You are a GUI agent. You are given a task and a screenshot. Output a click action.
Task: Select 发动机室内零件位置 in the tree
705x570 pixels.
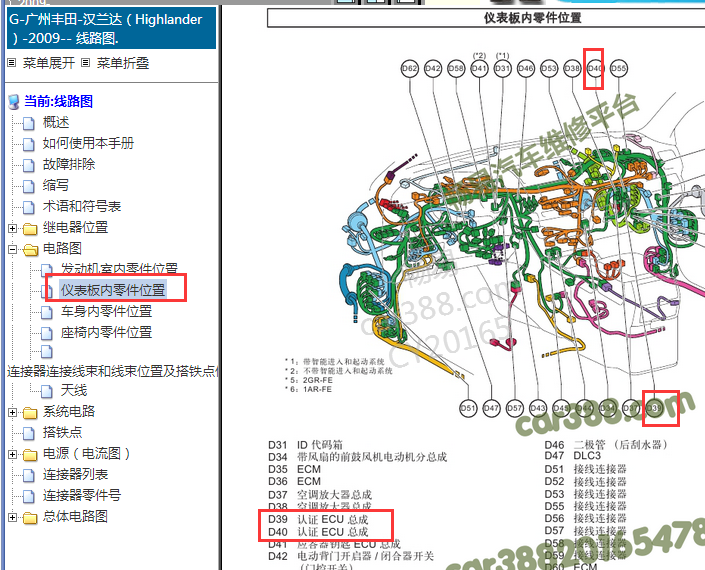[x=119, y=268]
